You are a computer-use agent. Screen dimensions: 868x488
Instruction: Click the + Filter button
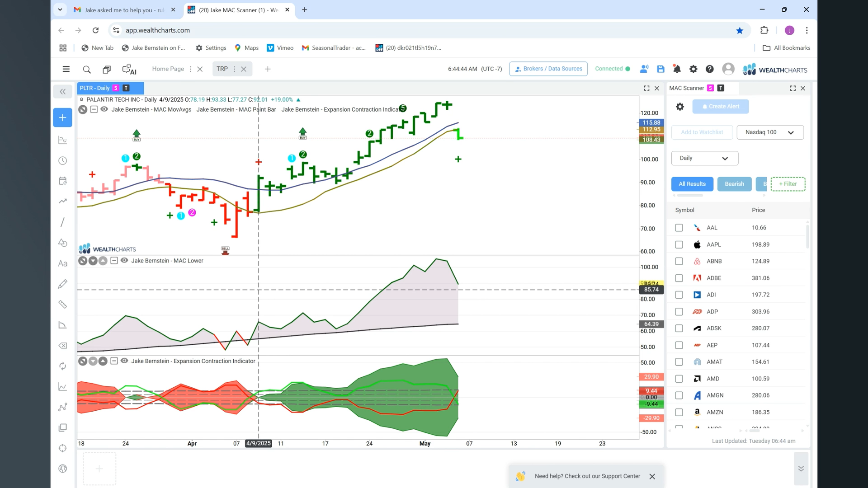click(x=788, y=184)
